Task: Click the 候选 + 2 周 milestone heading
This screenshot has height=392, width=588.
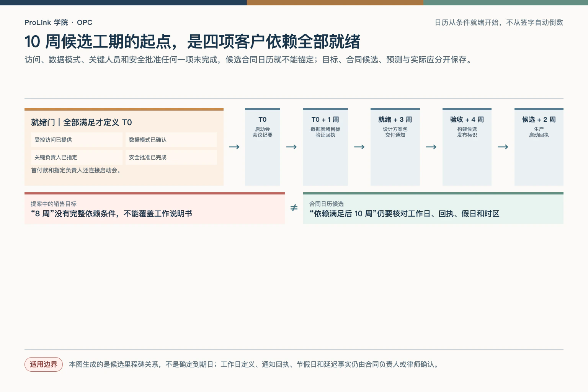Action: 539,120
